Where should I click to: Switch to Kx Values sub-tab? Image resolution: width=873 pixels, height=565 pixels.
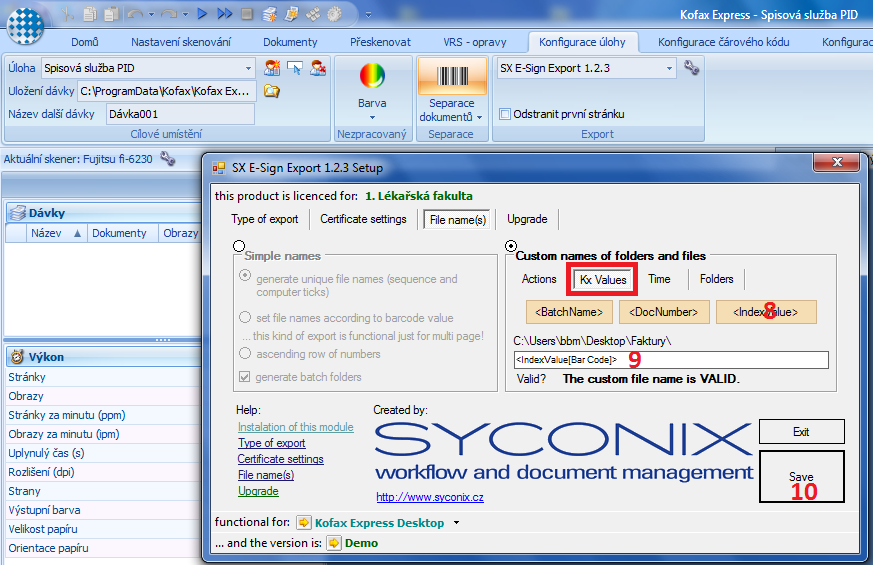(603, 279)
